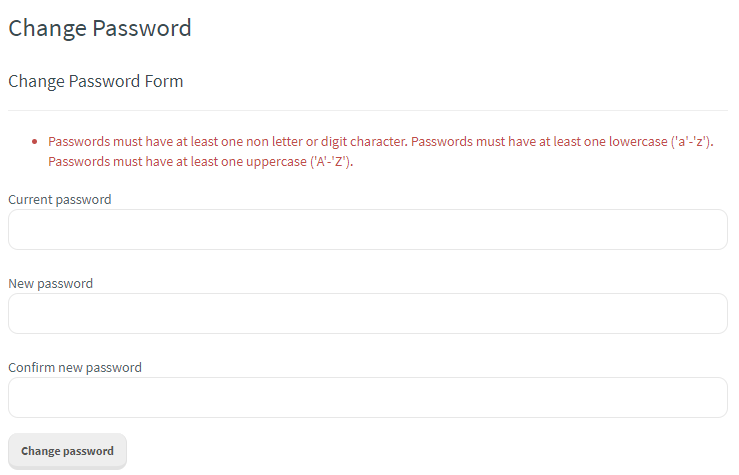The width and height of the screenshot is (739, 475).
Task: Click the 'at least one lowercase' error sentence
Action: pyautogui.click(x=560, y=142)
